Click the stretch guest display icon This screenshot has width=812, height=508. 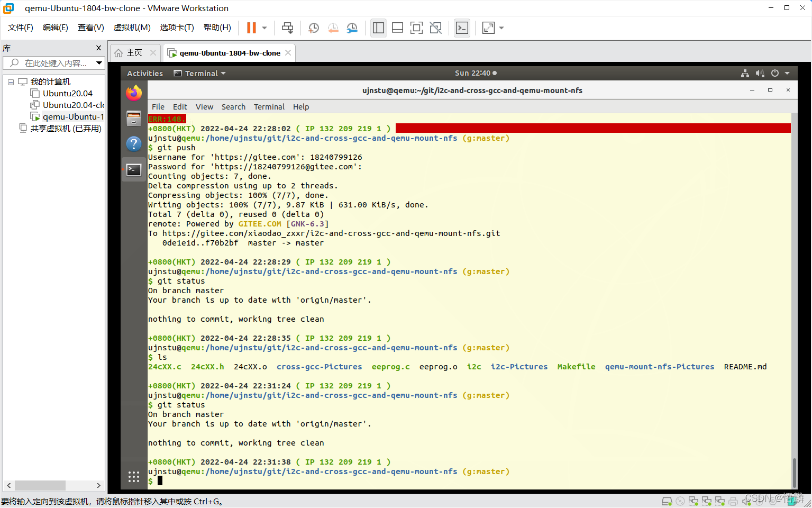click(488, 28)
